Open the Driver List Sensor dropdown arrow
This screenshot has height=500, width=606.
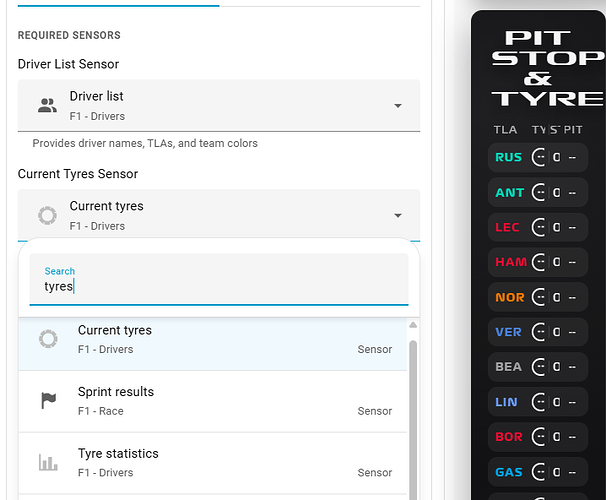(397, 106)
